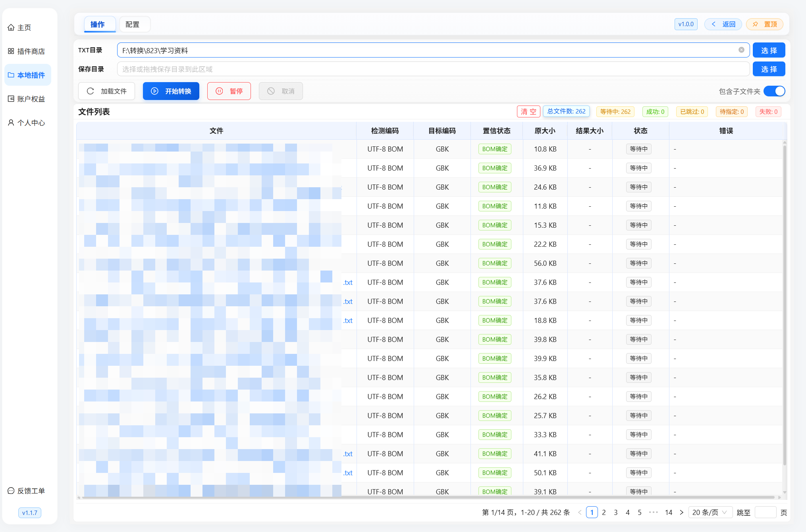Click the 已跳过: 0 badge
Screen dimensions: 806x532
[x=692, y=112]
